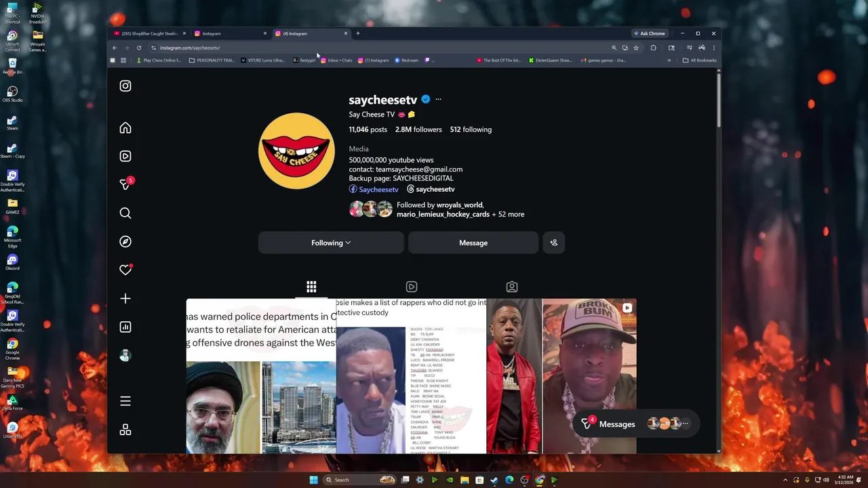View the 2.8M followers list
The width and height of the screenshot is (868, 488).
tap(418, 129)
